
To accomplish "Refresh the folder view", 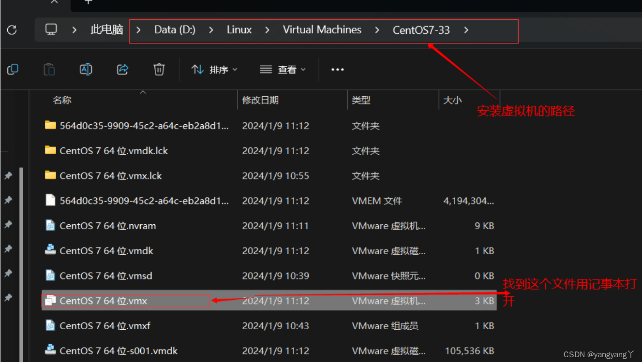I will 12,30.
